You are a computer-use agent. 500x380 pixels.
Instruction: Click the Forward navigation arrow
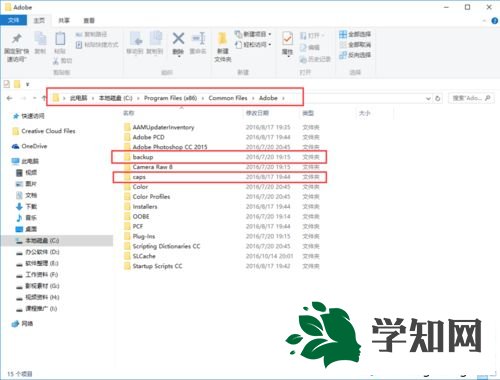[x=23, y=98]
